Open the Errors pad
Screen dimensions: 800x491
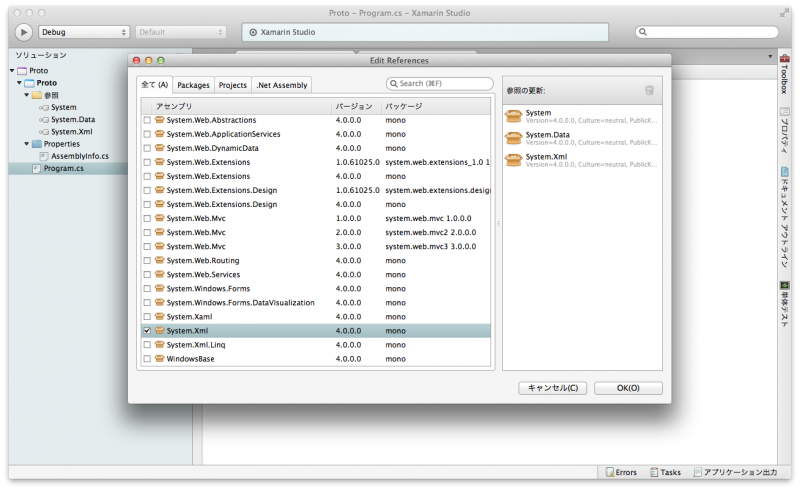621,472
